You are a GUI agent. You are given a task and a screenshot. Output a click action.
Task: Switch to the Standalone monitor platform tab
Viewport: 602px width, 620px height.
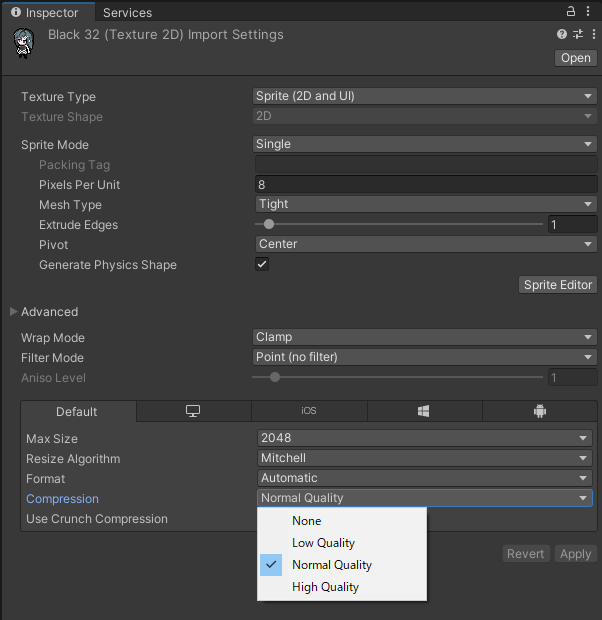(193, 411)
